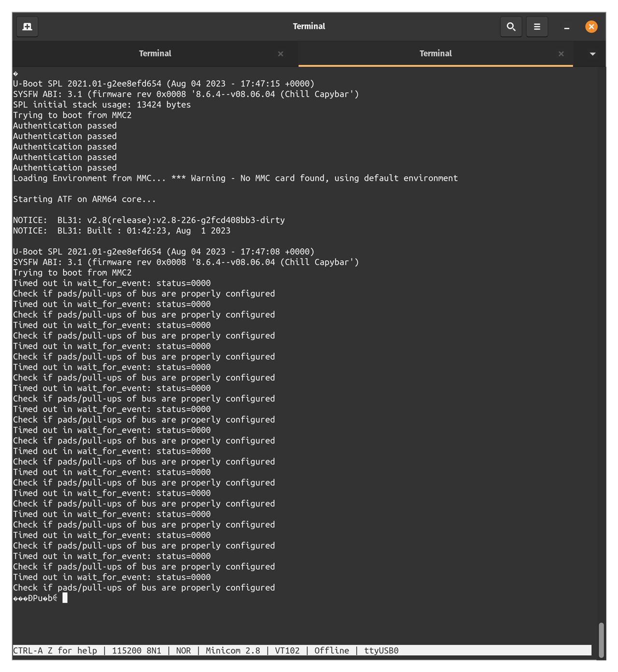
Task: Click the 'Loading Environment from MMC...' warning line
Action: click(235, 178)
